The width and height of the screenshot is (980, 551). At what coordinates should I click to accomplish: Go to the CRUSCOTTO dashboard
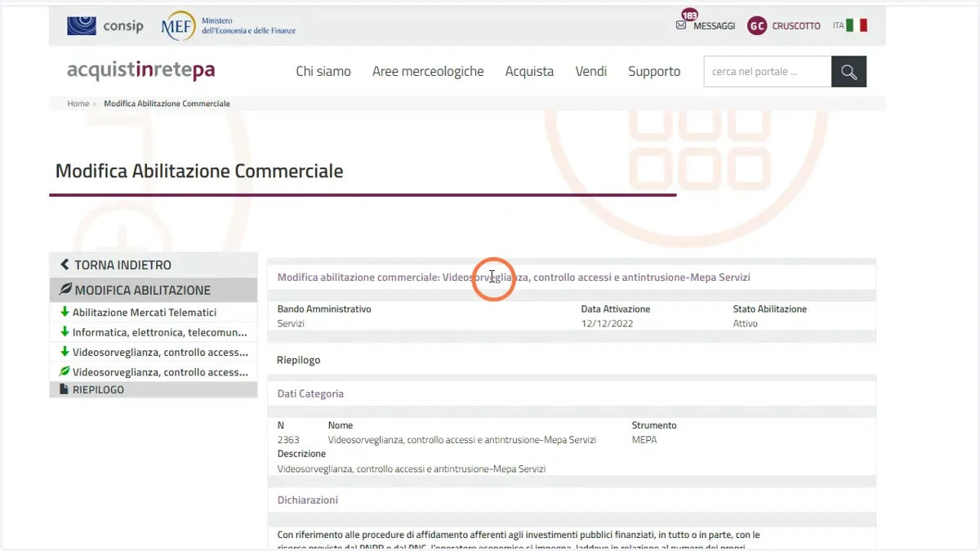coord(796,26)
